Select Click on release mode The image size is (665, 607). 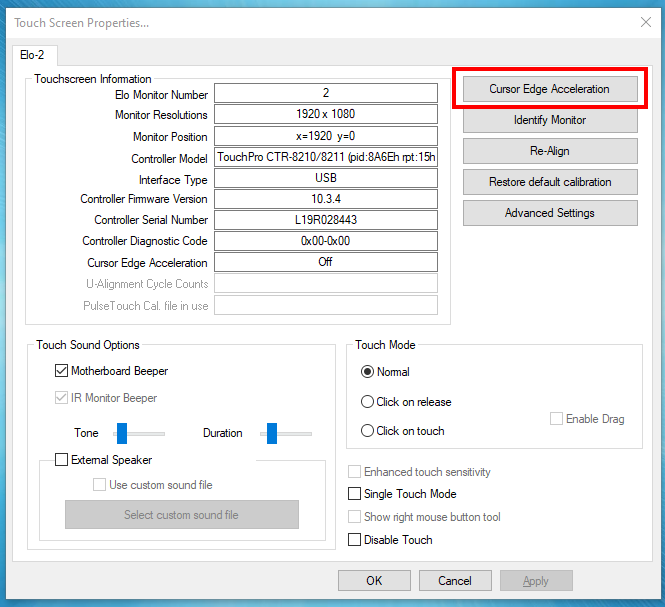click(367, 402)
